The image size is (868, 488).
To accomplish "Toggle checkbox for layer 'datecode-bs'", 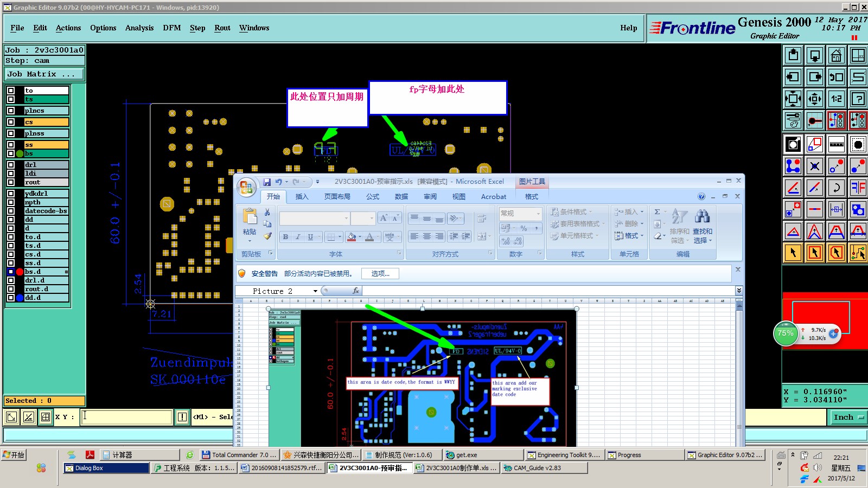I will (x=11, y=211).
